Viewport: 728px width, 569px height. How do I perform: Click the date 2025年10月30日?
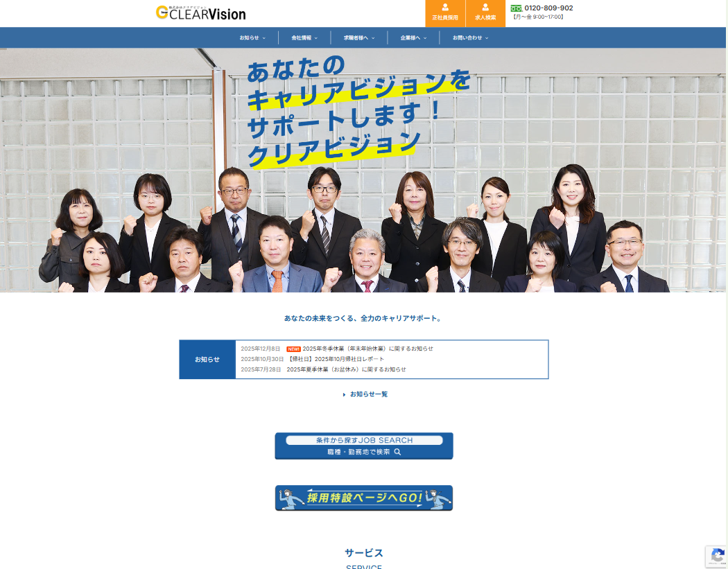point(262,359)
